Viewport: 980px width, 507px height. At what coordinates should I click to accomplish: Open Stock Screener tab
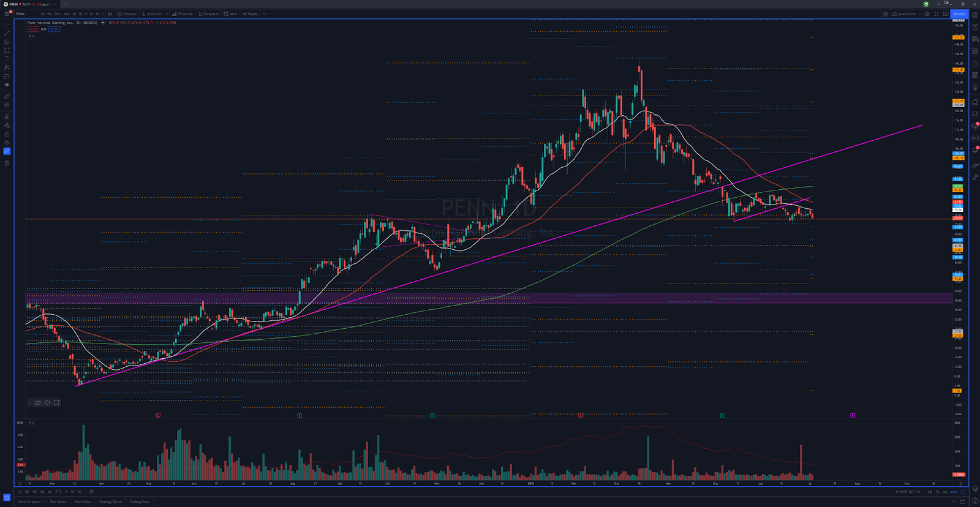pos(29,502)
